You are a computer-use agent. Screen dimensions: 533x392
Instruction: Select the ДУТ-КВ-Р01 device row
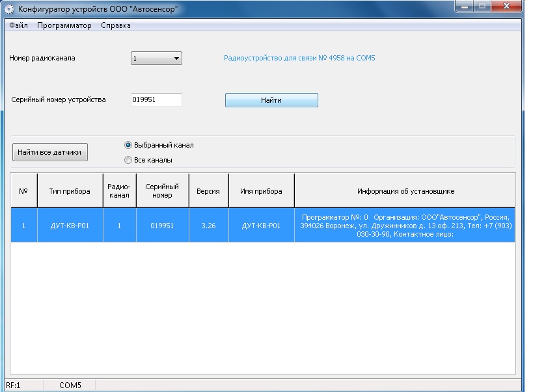point(70,226)
